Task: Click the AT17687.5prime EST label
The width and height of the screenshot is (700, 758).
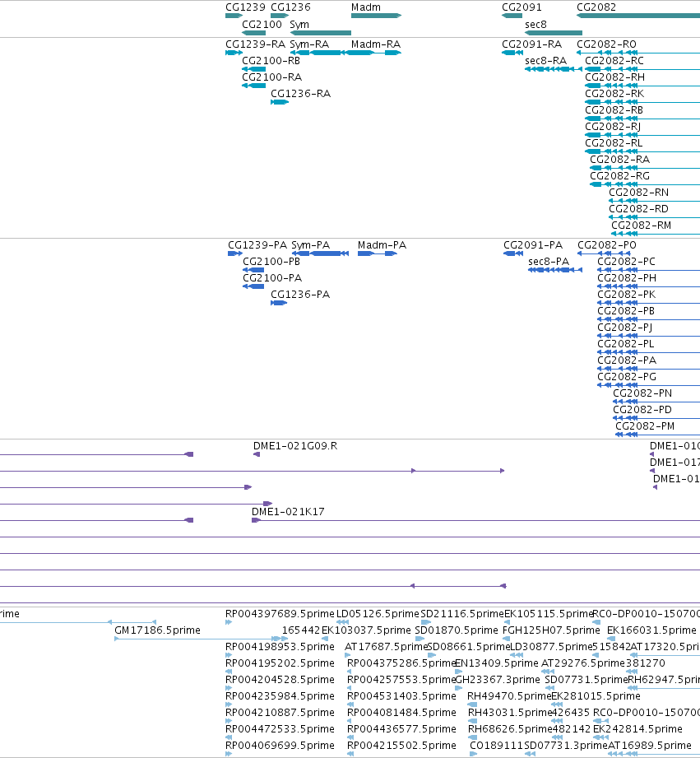Action: pos(386,646)
